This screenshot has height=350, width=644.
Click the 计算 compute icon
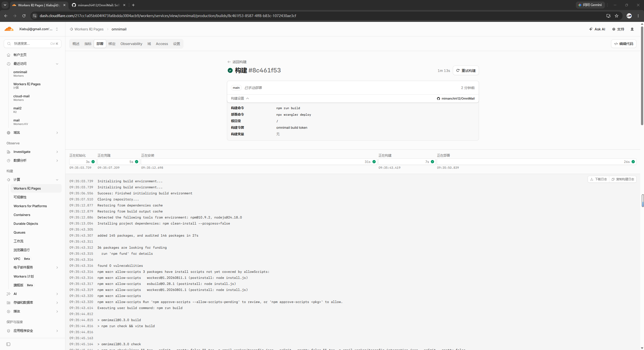pyautogui.click(x=9, y=180)
